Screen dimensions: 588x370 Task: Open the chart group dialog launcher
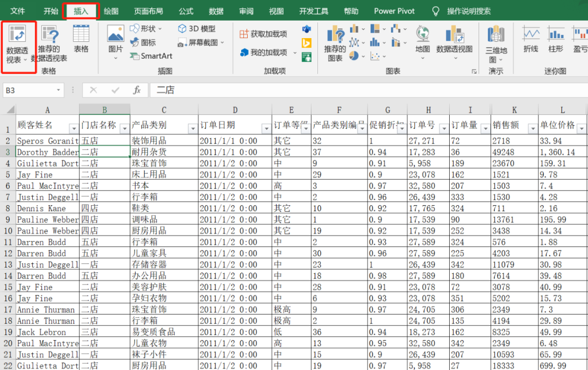click(x=474, y=71)
